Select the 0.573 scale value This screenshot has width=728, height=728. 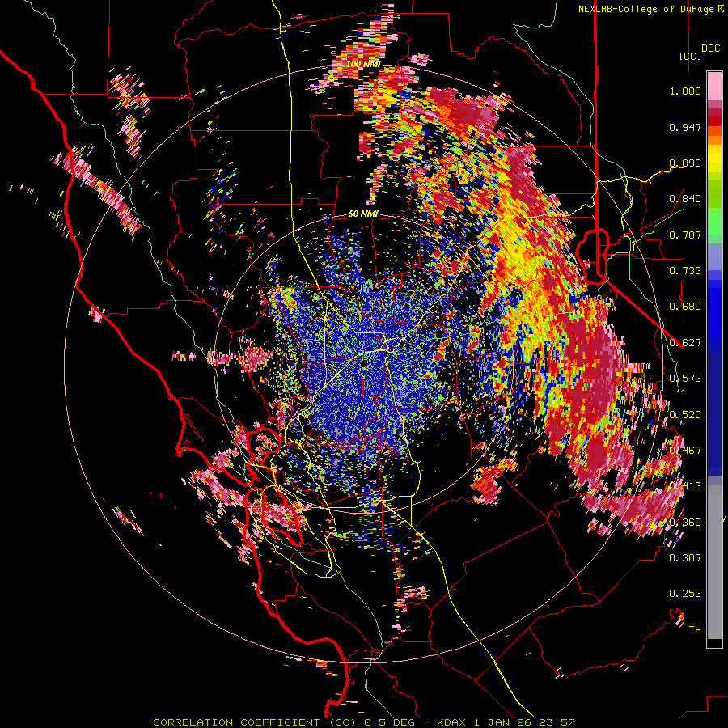(x=685, y=379)
